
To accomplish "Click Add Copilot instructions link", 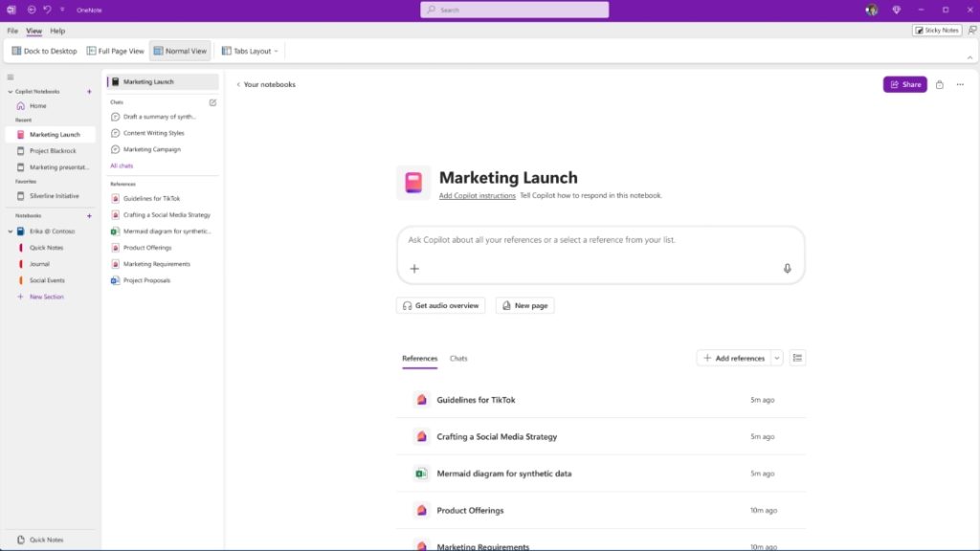I will click(477, 195).
